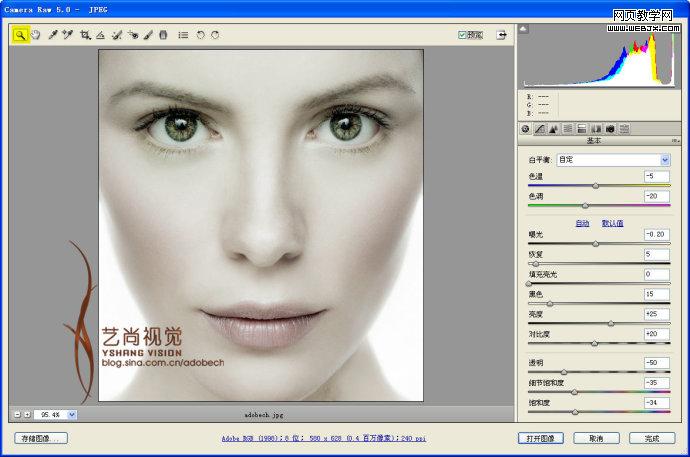Select the Color Sampler tool

(x=67, y=35)
